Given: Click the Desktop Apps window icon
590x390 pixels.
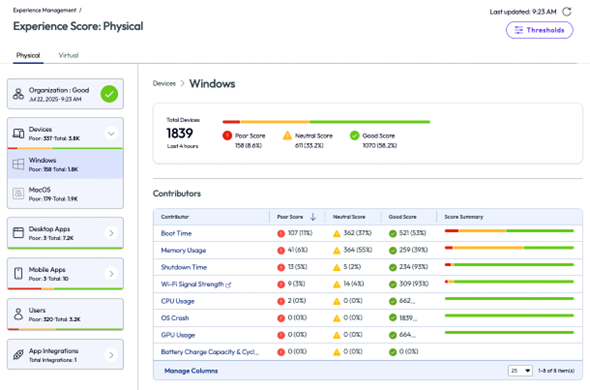Looking at the screenshot, I should coord(18,233).
